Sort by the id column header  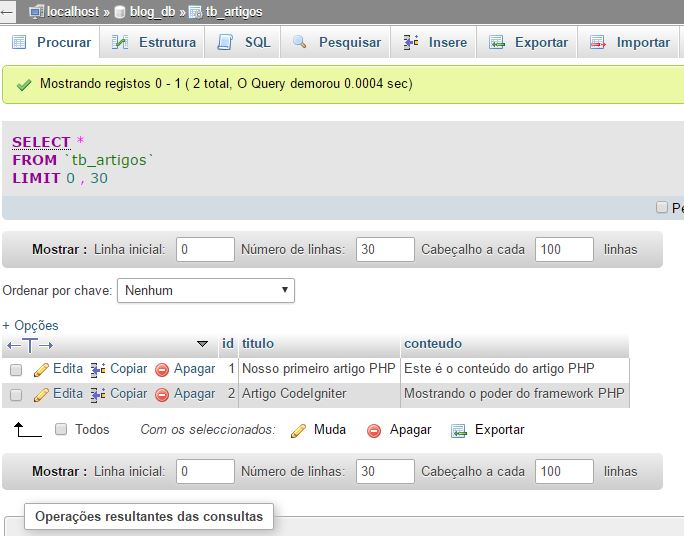tap(228, 343)
